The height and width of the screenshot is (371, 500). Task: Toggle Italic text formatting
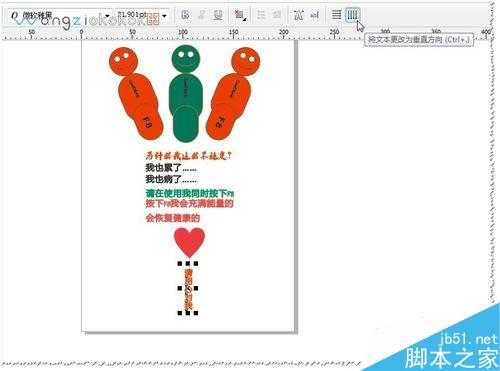coord(202,15)
